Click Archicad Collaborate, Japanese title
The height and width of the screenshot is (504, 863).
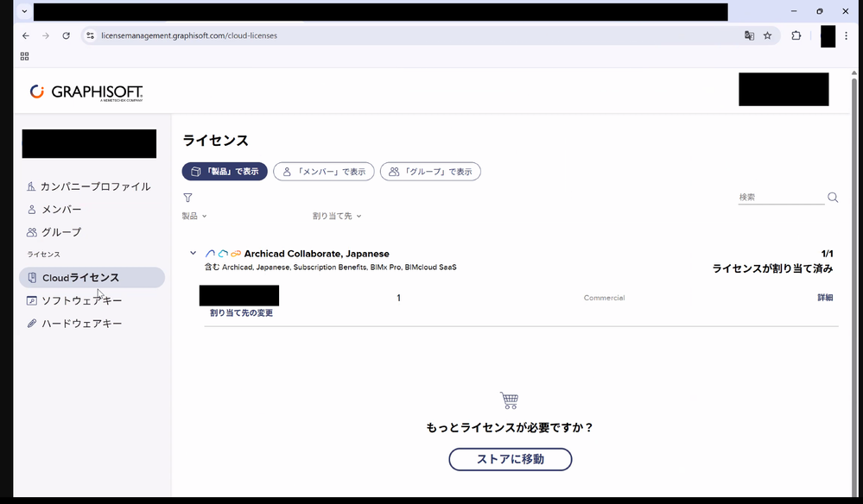click(316, 254)
